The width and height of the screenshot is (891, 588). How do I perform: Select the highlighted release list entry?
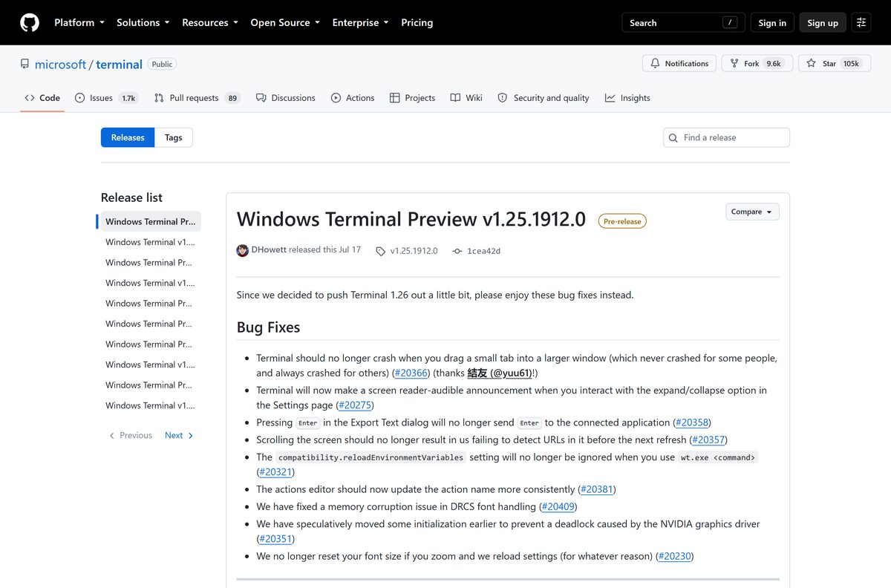(149, 221)
